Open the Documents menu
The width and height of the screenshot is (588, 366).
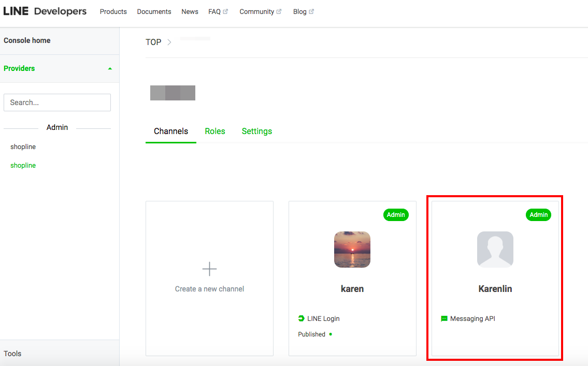154,11
